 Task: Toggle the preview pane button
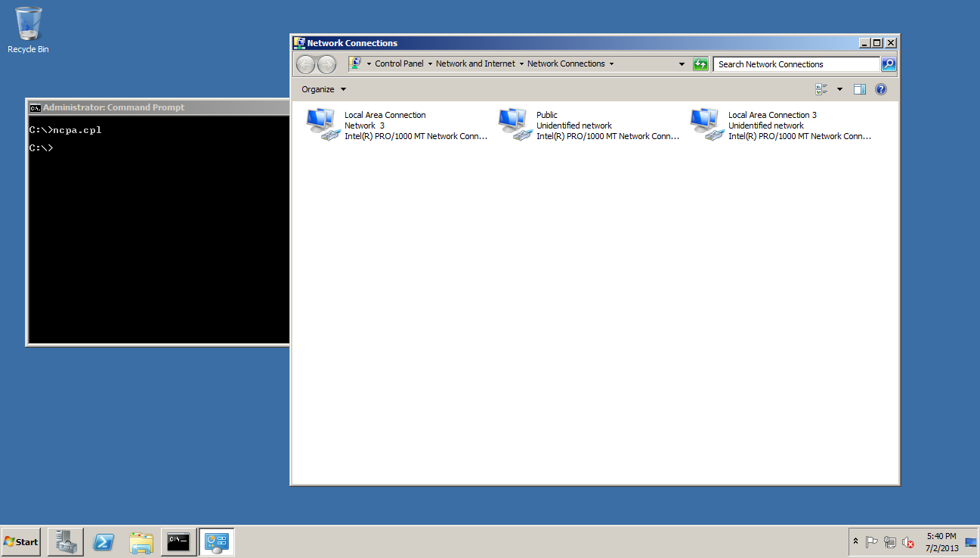coord(859,89)
